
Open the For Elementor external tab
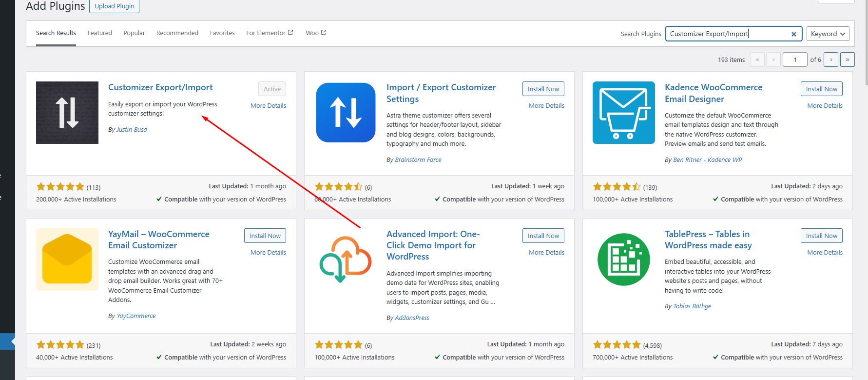[269, 33]
